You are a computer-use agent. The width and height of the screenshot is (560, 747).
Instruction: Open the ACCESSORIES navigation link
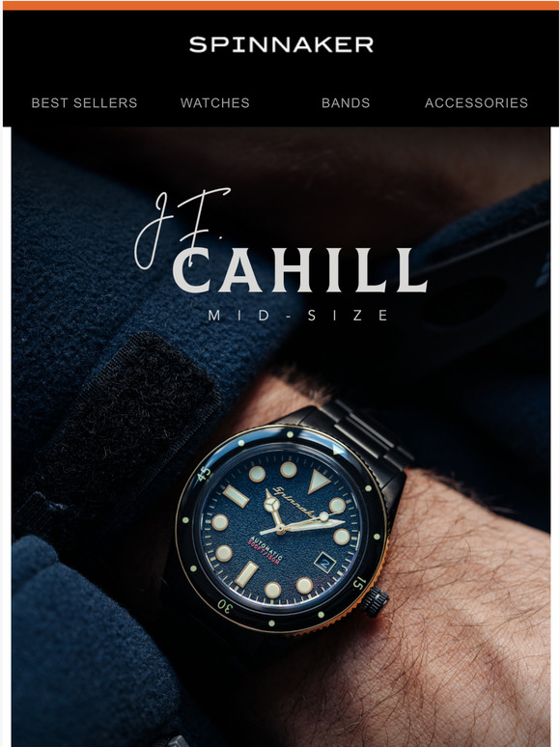[476, 103]
